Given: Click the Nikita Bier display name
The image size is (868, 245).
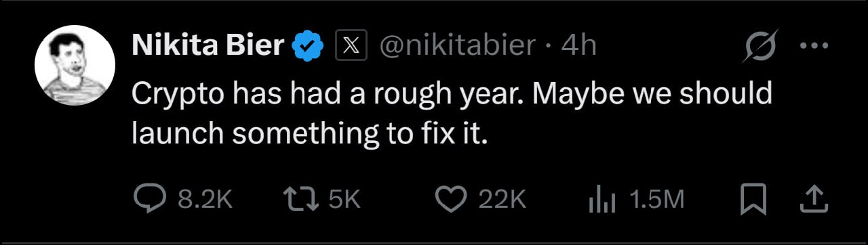Looking at the screenshot, I should click(208, 46).
